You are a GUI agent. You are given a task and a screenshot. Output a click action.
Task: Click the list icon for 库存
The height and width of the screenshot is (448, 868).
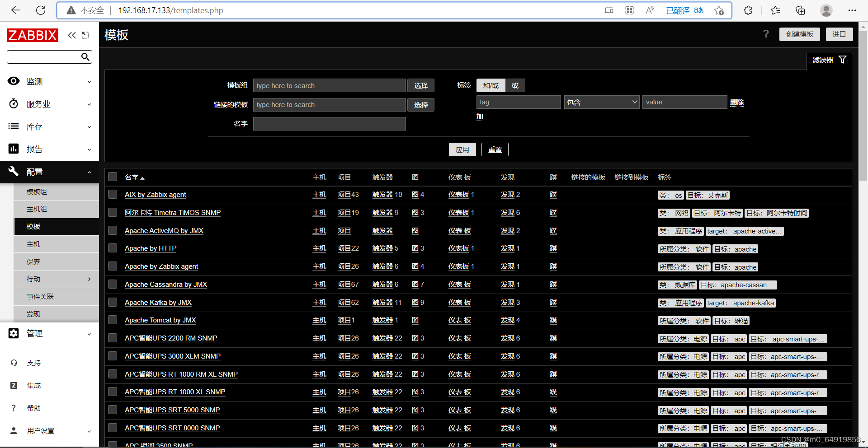[x=14, y=126]
